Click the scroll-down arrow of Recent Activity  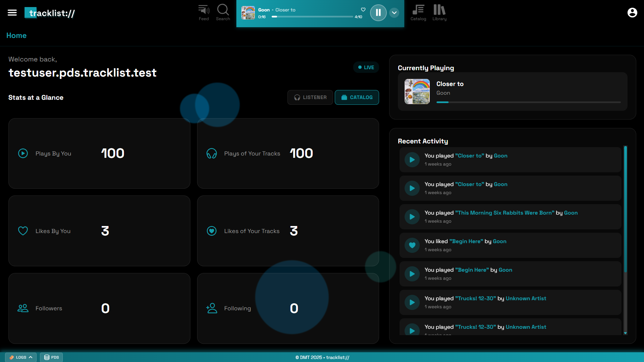[625, 333]
